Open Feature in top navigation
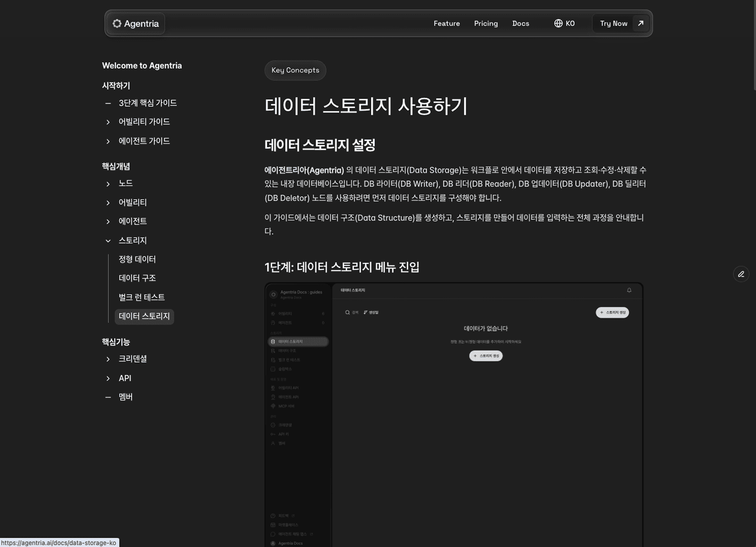756x547 pixels. 447,23
